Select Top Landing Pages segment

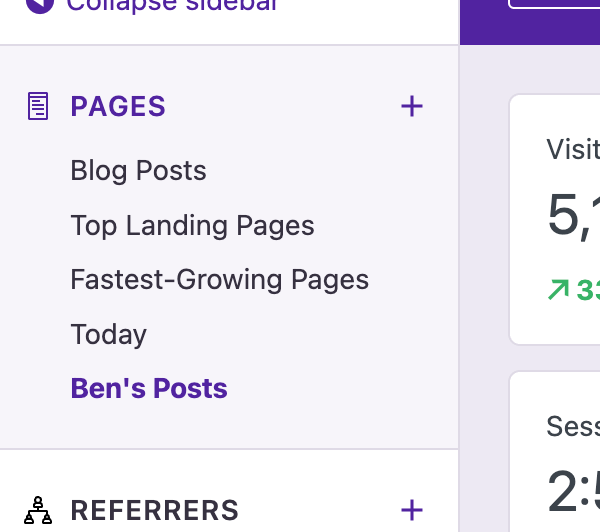[x=192, y=226]
